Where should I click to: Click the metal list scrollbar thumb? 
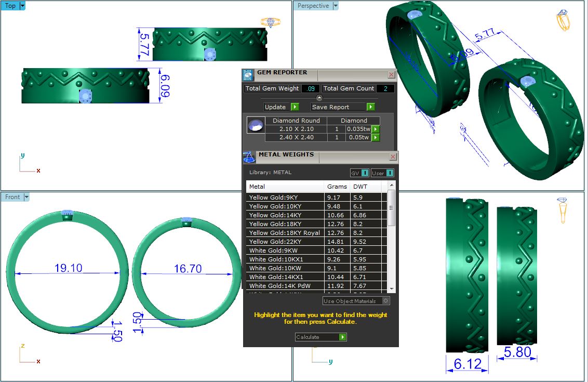pyautogui.click(x=392, y=208)
